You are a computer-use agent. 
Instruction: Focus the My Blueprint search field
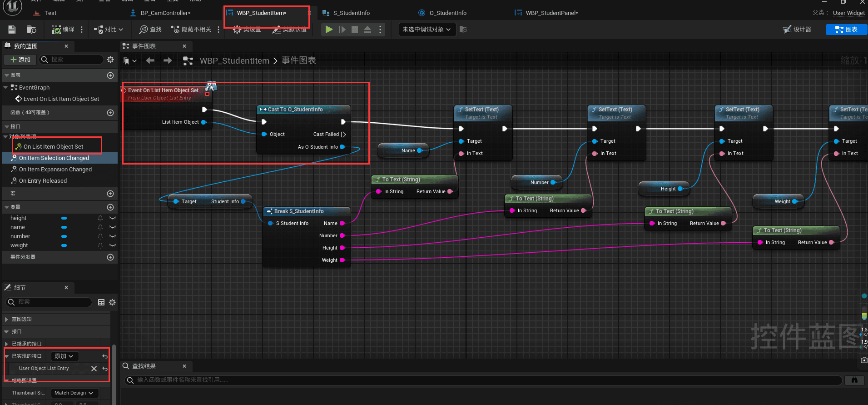point(71,60)
